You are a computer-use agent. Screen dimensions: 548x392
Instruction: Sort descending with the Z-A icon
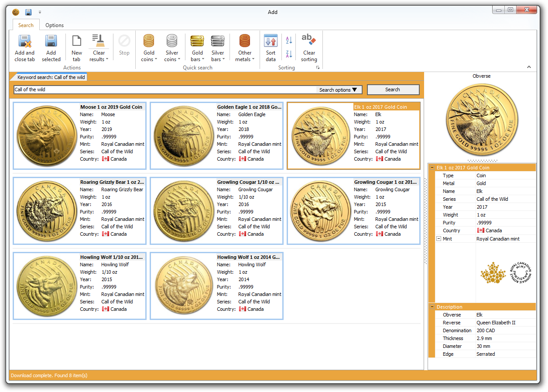[289, 54]
